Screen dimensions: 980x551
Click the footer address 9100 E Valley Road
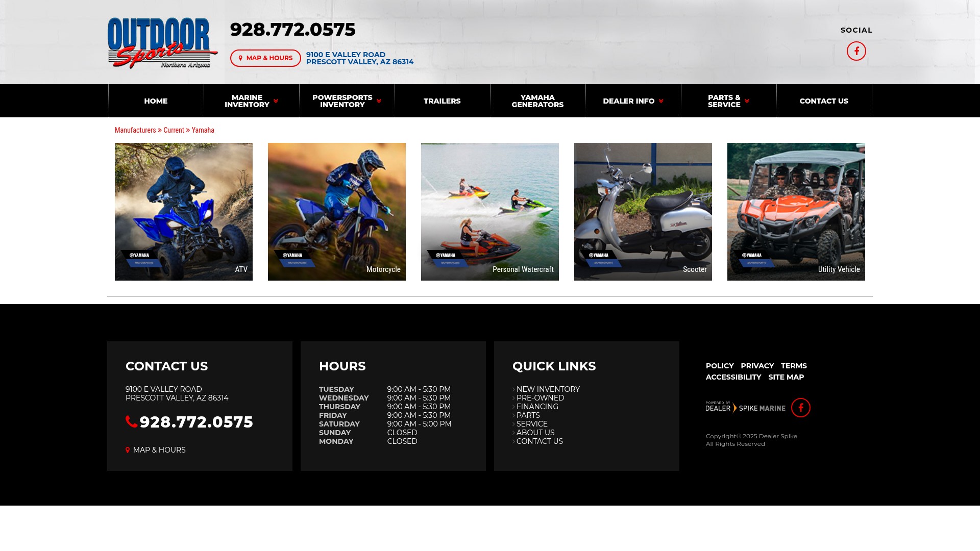[x=177, y=393]
